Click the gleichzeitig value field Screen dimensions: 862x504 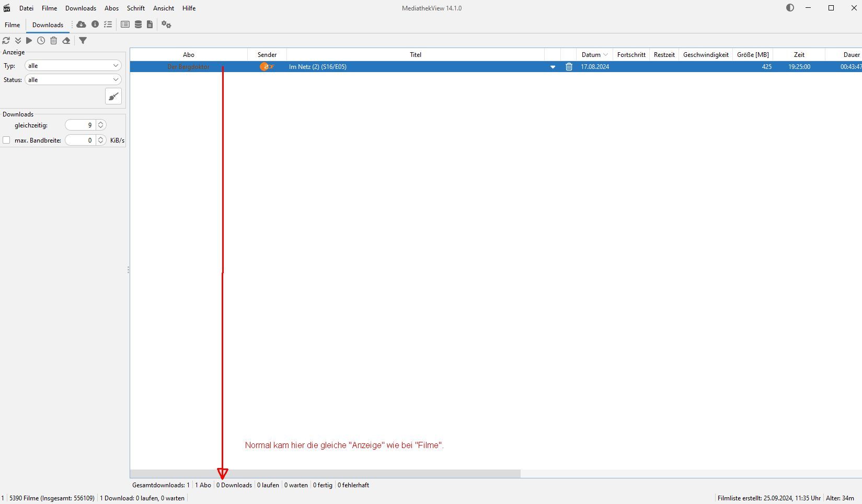point(81,125)
